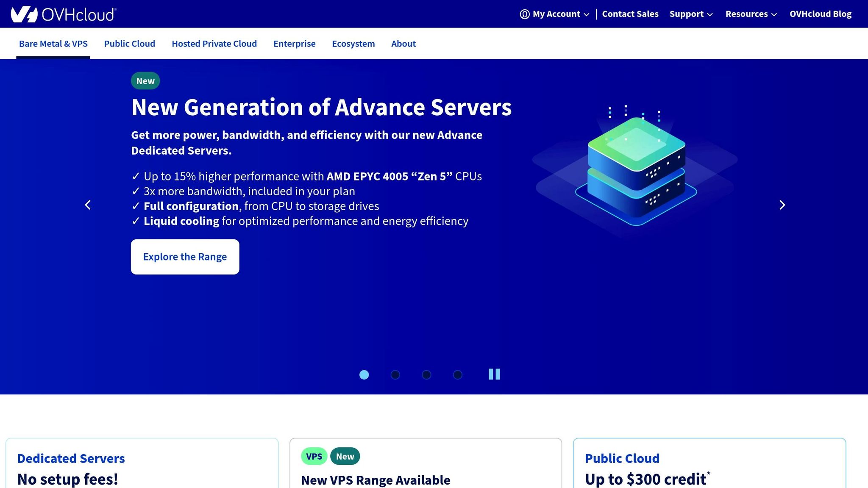Screen dimensions: 868x488
Task: Open the OVHcloud Blog link
Action: 821,14
